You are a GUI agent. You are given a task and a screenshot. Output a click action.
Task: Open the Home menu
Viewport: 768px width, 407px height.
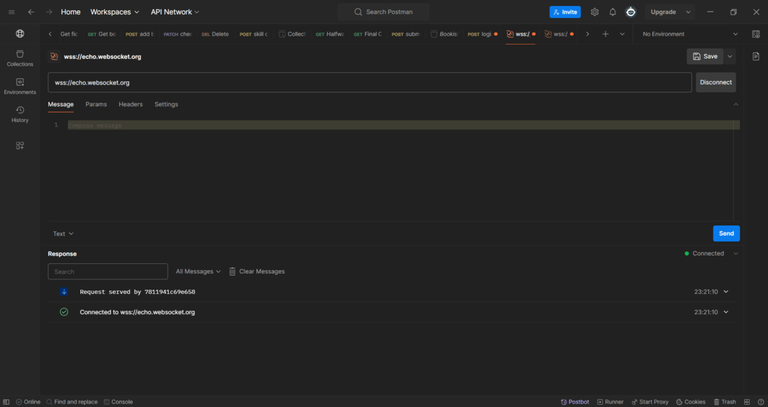click(71, 12)
